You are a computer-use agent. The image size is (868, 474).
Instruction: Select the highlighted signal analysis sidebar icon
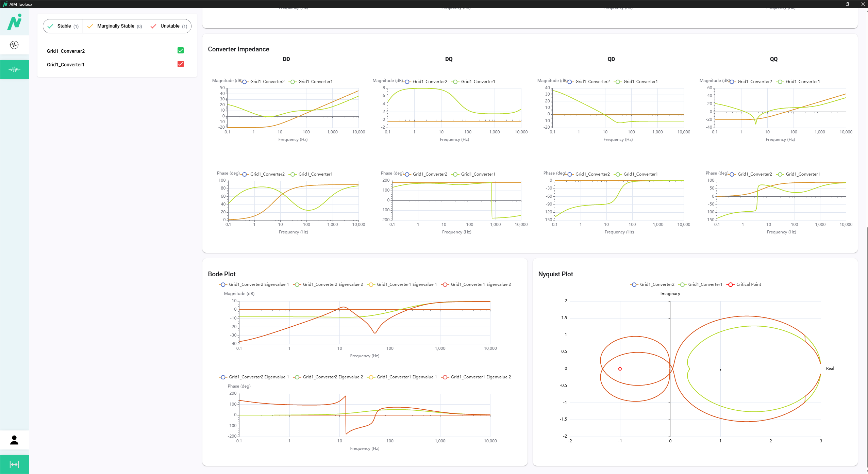coord(14,69)
